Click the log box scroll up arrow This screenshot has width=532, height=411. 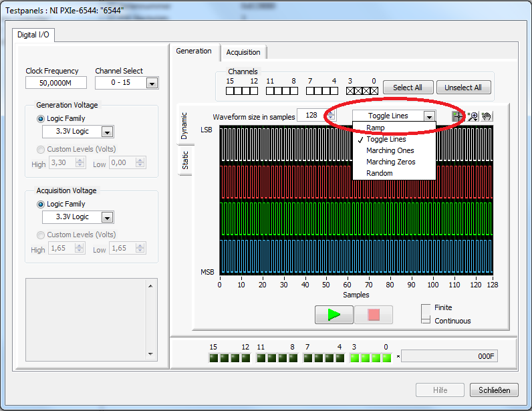pyautogui.click(x=150, y=286)
